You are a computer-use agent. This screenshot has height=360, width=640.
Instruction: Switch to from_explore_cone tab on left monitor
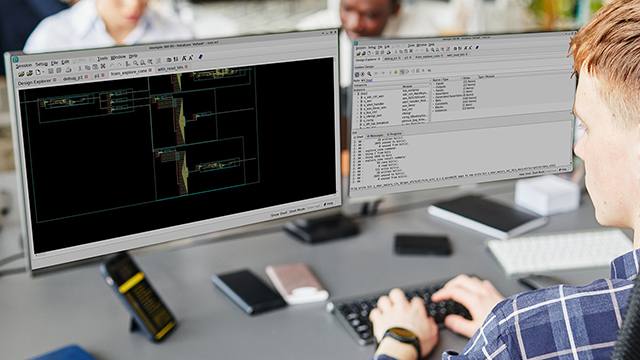(x=129, y=72)
